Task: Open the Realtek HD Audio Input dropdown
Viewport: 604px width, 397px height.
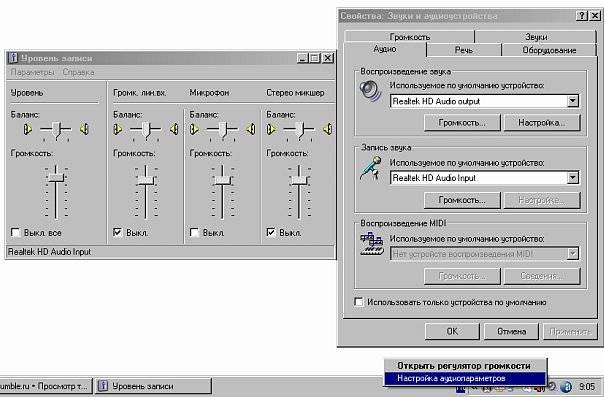Action: click(x=573, y=178)
